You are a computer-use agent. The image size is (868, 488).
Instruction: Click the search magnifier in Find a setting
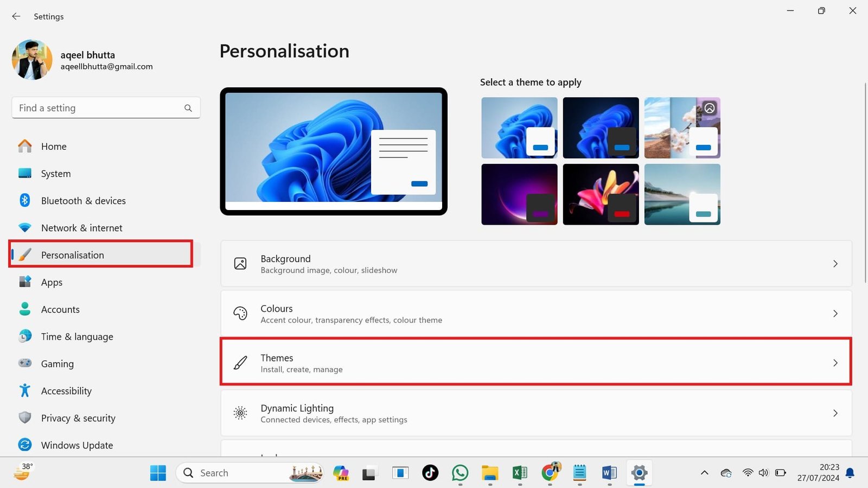click(x=188, y=108)
